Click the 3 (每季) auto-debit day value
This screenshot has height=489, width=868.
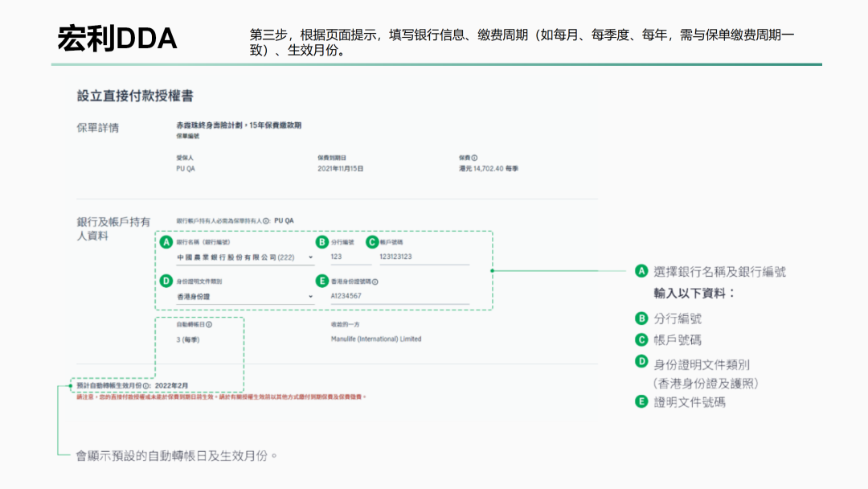[187, 339]
